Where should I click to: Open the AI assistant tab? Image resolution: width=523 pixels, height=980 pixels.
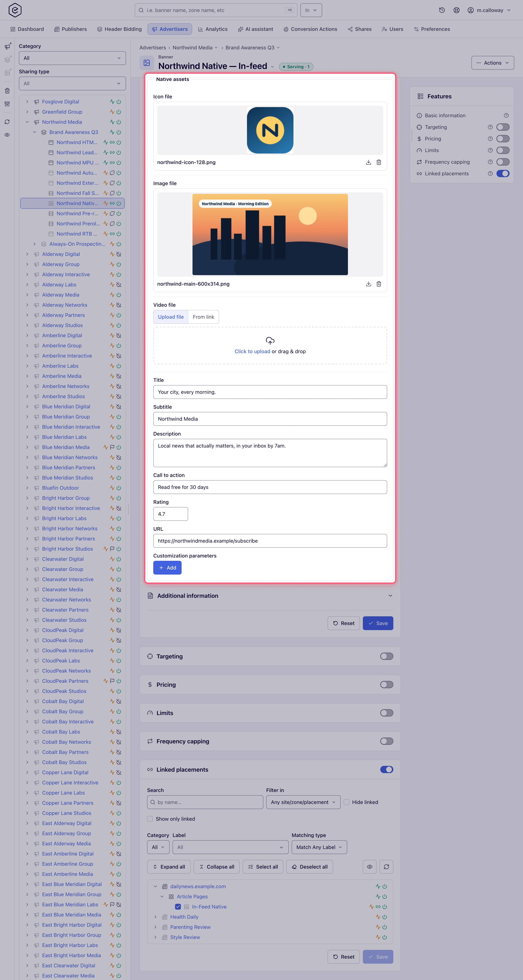[x=255, y=29]
